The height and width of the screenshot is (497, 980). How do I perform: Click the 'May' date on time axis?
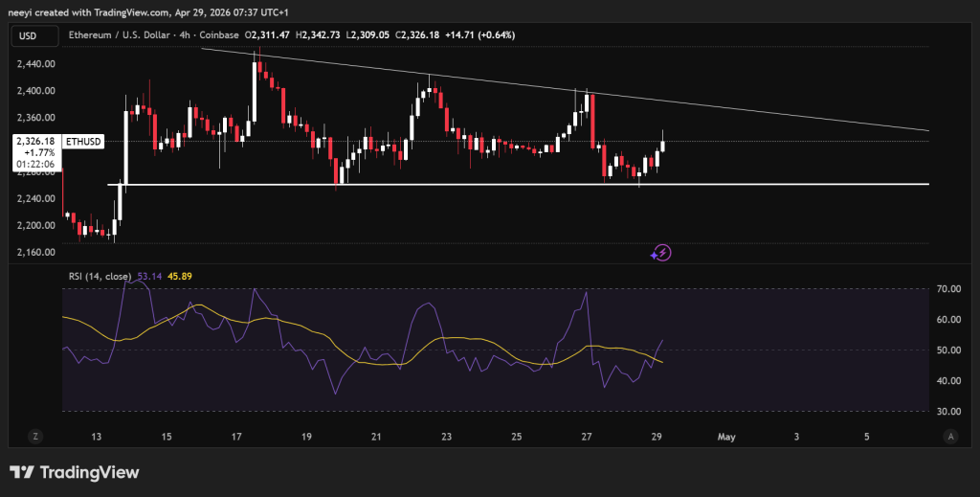pyautogui.click(x=726, y=437)
